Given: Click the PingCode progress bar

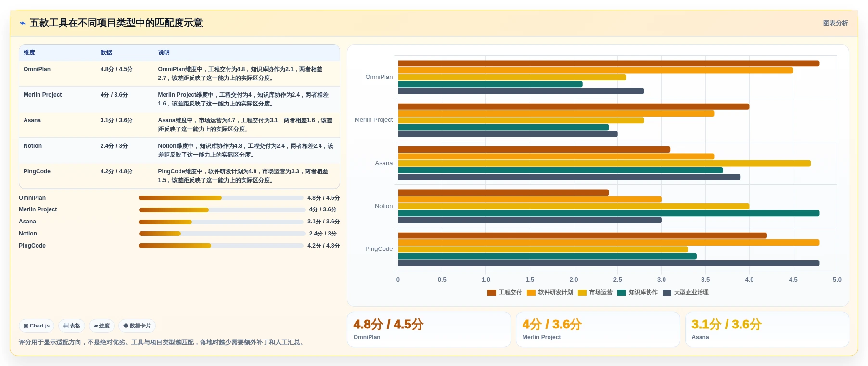Looking at the screenshot, I should coord(221,246).
